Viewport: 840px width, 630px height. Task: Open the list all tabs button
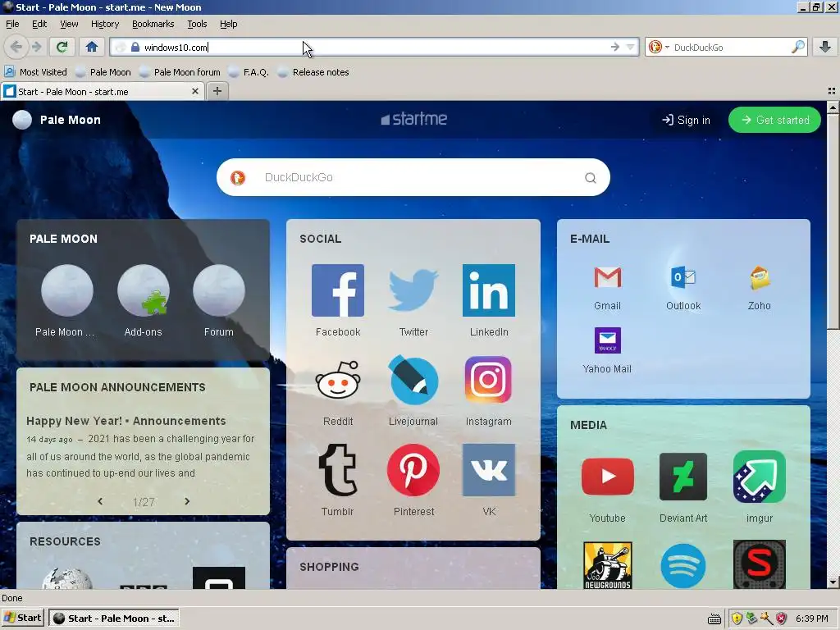[x=832, y=92]
